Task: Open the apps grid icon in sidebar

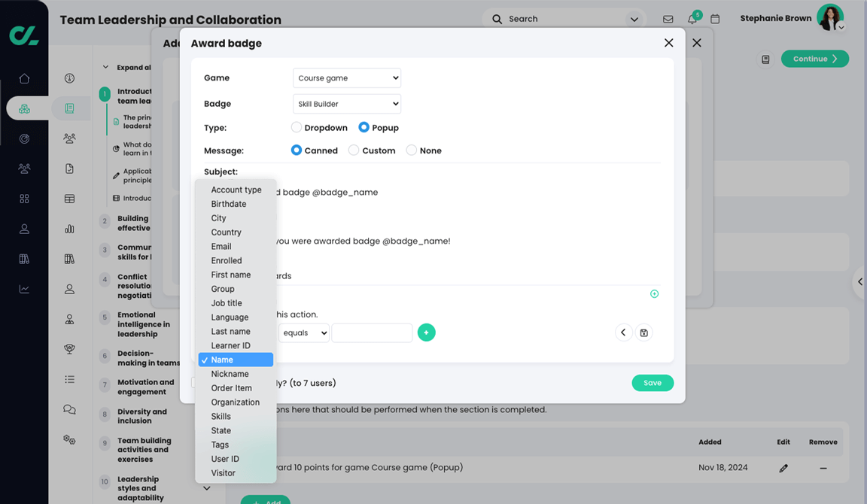Action: click(24, 199)
